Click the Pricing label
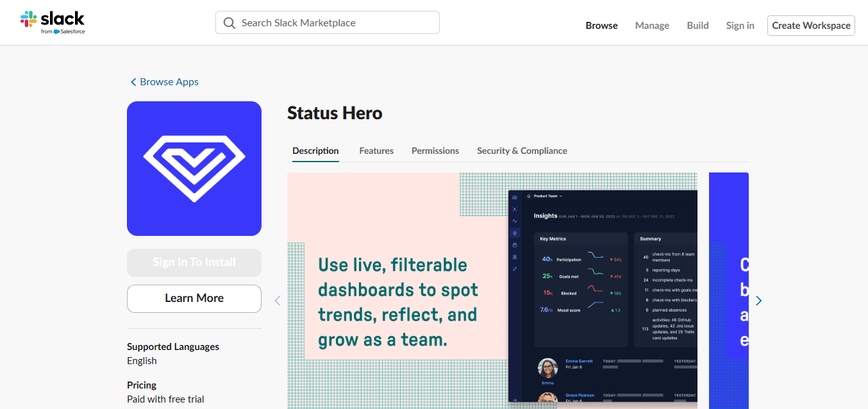 coord(142,385)
